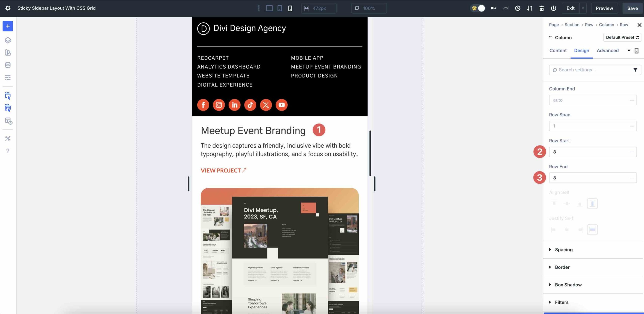Click the blue add element icon in sidebar
Viewport: 644px width, 314px height.
tap(8, 26)
